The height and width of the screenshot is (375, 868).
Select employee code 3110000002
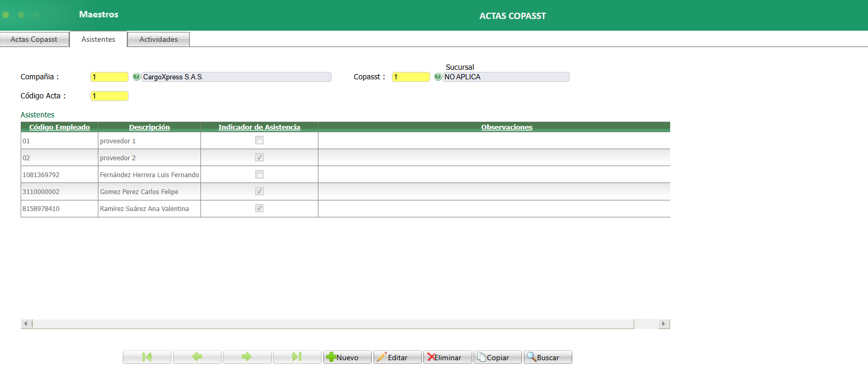click(x=59, y=191)
